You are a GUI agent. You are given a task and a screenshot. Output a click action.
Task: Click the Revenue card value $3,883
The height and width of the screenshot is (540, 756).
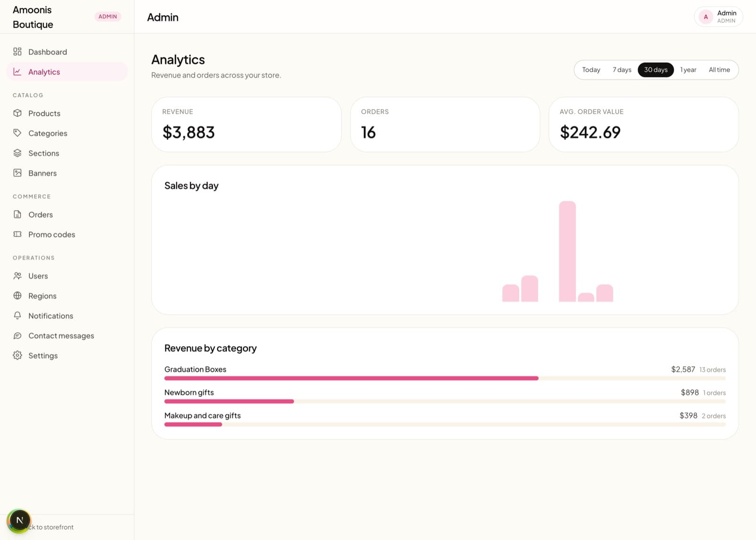[189, 132]
